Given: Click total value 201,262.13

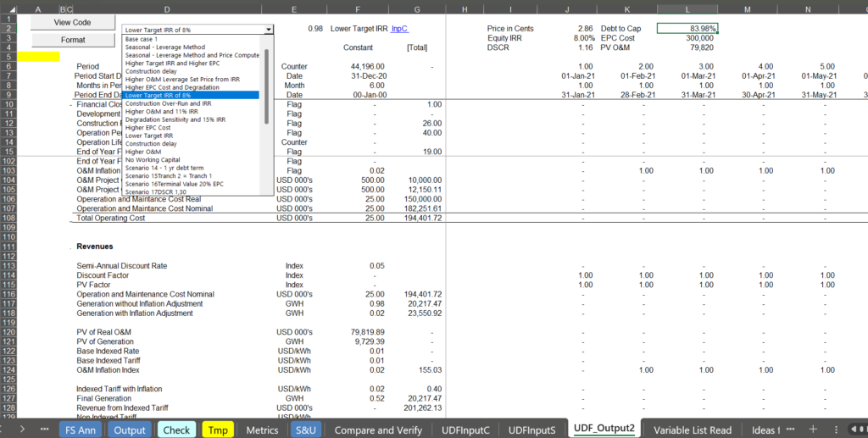Looking at the screenshot, I should [423, 408].
